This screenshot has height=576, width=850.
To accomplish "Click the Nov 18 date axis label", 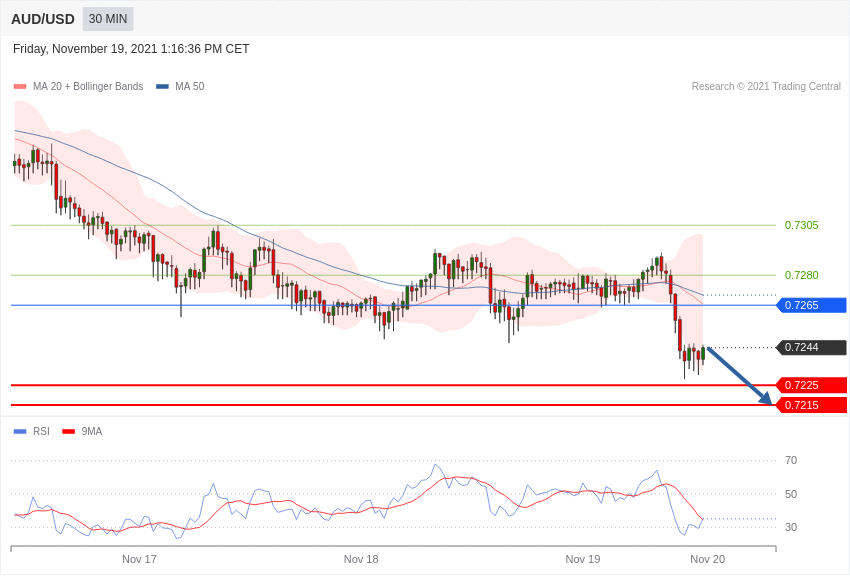I will pos(361,559).
